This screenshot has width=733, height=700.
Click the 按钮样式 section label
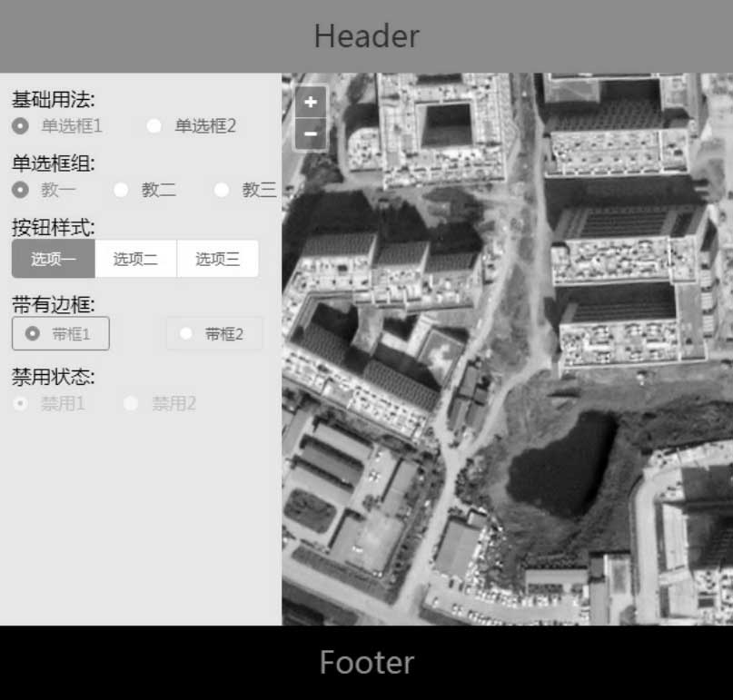click(x=53, y=227)
